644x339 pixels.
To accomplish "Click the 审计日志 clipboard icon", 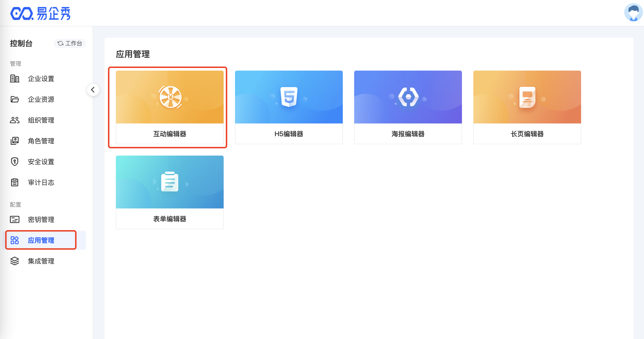I will click(x=14, y=182).
